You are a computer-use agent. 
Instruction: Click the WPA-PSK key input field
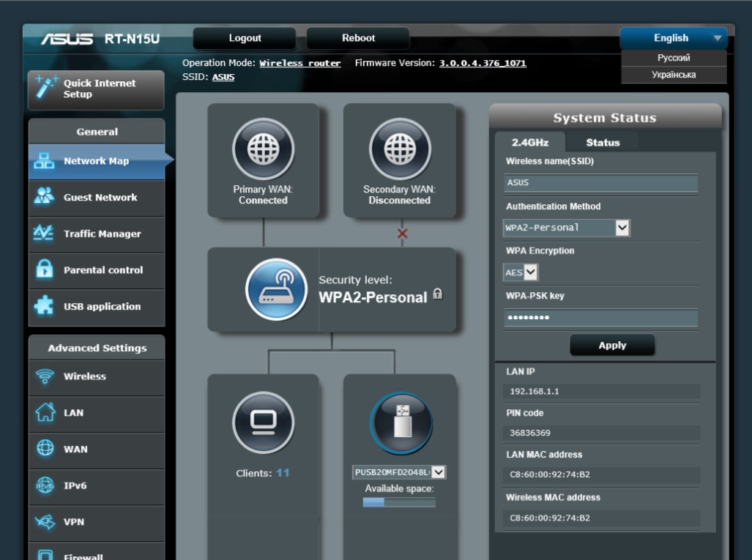(600, 318)
